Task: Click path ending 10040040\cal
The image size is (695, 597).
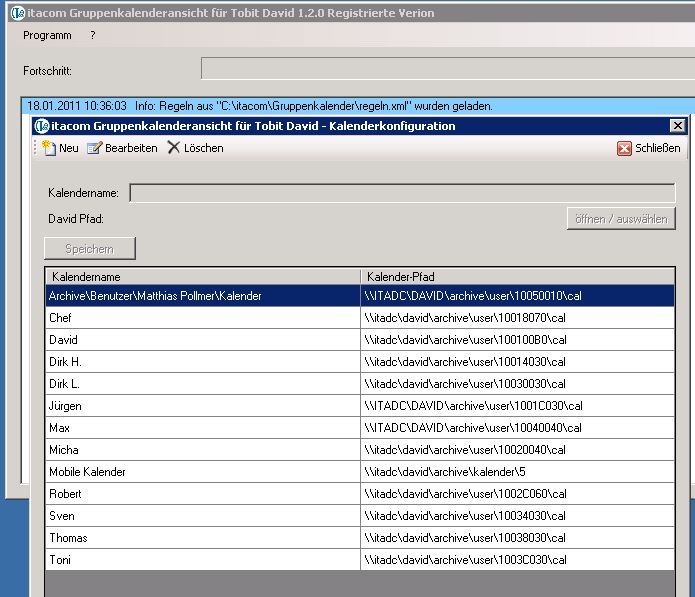Action: tap(472, 428)
